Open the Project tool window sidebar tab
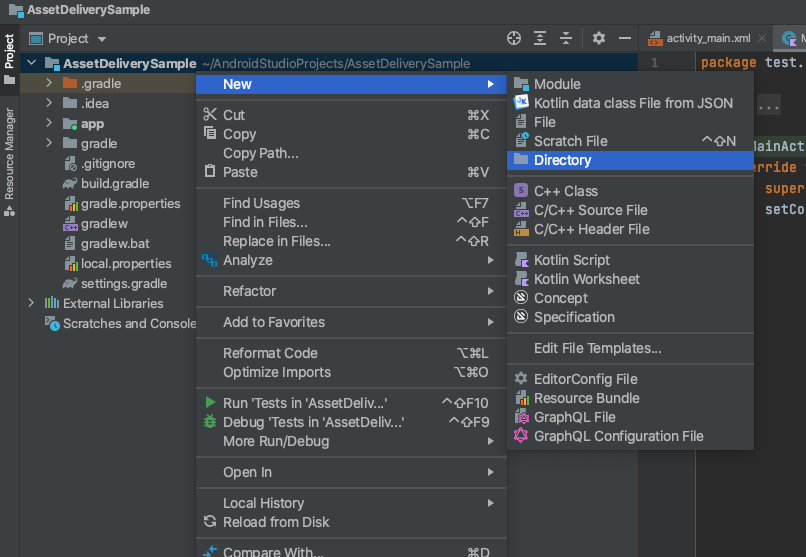The width and height of the screenshot is (806, 557). pyautogui.click(x=9, y=59)
